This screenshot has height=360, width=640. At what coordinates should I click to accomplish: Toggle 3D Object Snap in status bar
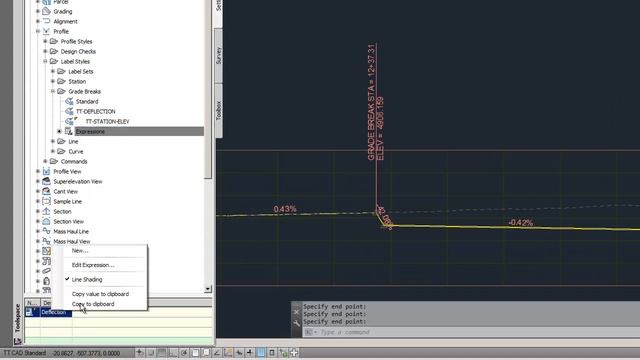pos(206,353)
